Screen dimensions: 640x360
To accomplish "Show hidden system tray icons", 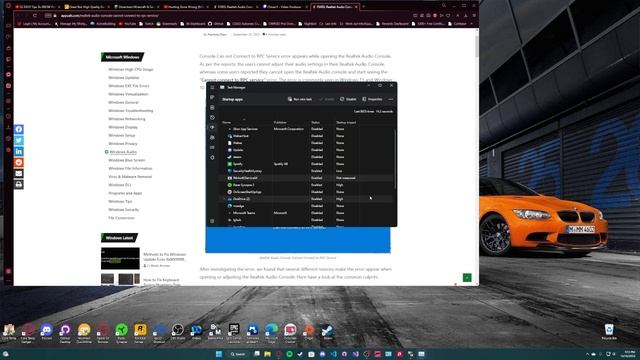I will 587,354.
